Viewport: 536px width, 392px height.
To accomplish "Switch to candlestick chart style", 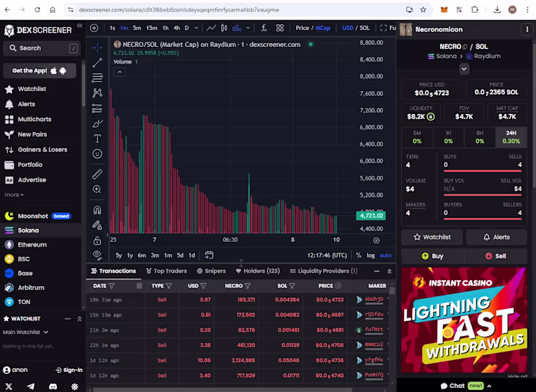I will coord(224,28).
